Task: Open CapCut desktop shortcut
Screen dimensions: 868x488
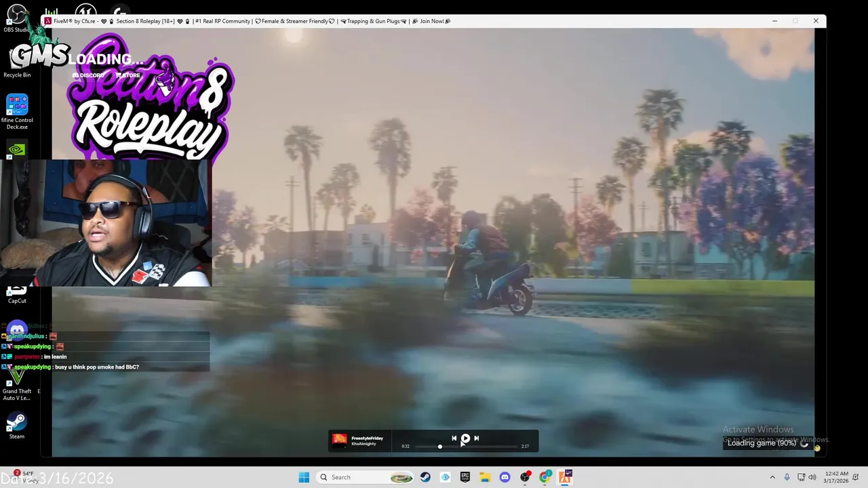Action: [x=17, y=296]
